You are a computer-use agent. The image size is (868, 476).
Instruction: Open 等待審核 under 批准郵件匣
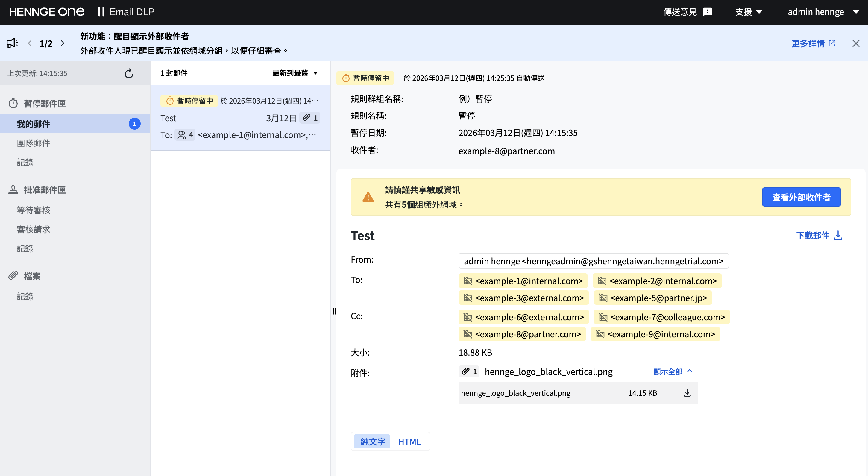point(33,210)
